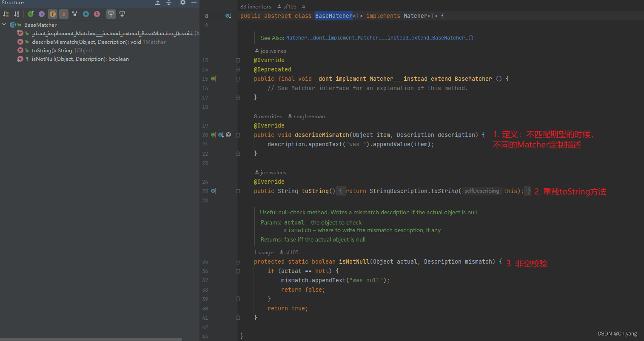The width and height of the screenshot is (644, 341).
Task: Select toString() method in Structure tree
Action: click(x=52, y=50)
